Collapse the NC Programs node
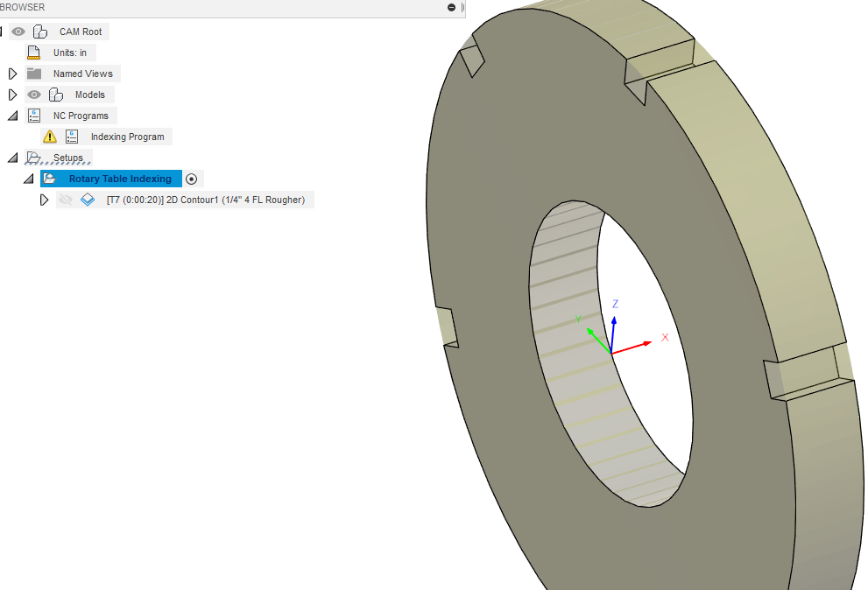This screenshot has width=868, height=590. click(11, 115)
